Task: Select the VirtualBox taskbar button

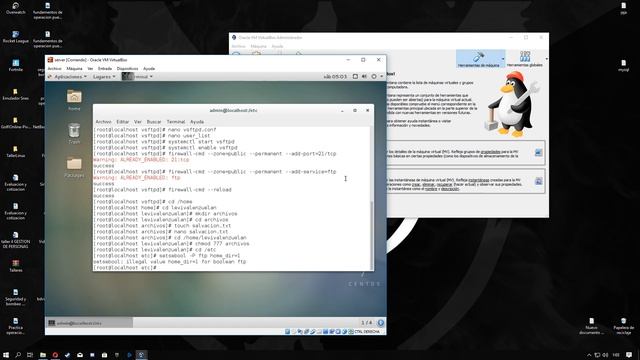Action: pyautogui.click(x=141, y=355)
